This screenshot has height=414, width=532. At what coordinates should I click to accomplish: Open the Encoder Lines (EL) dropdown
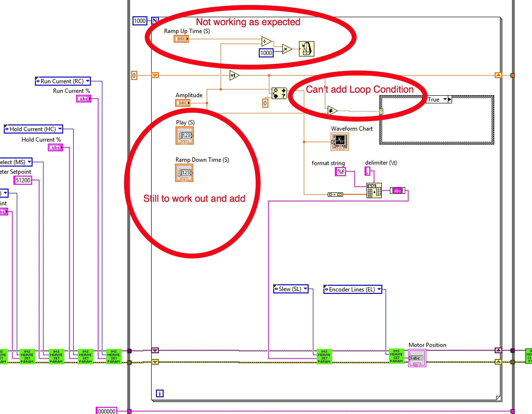[x=379, y=289]
